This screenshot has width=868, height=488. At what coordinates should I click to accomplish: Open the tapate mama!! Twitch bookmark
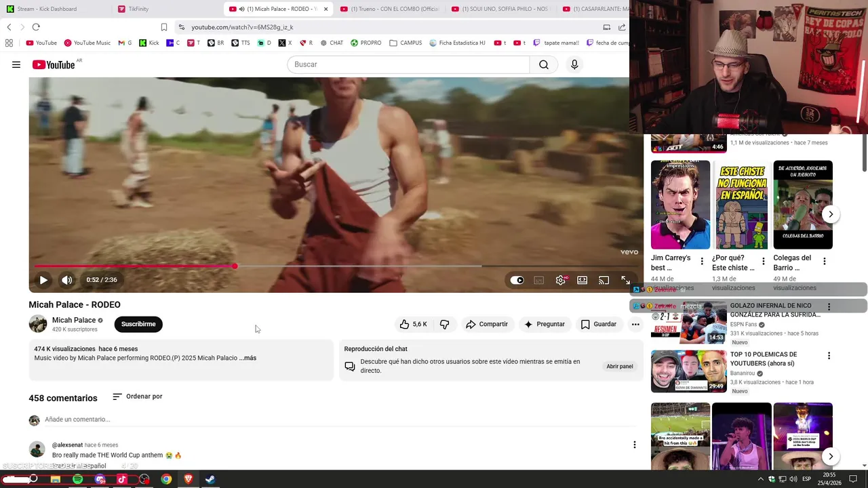(x=556, y=43)
